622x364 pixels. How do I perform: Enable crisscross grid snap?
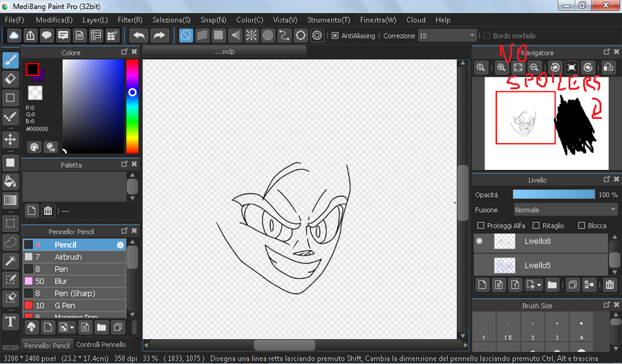click(x=218, y=36)
